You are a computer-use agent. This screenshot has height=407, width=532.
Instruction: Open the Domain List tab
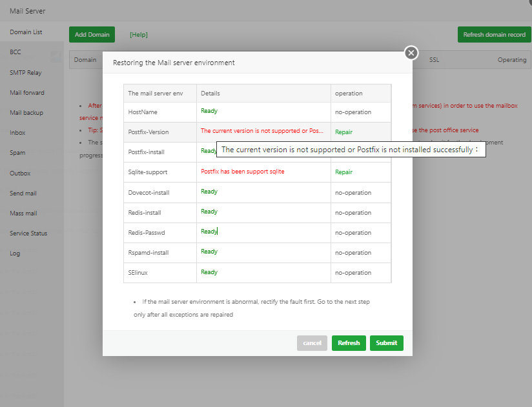[26, 32]
